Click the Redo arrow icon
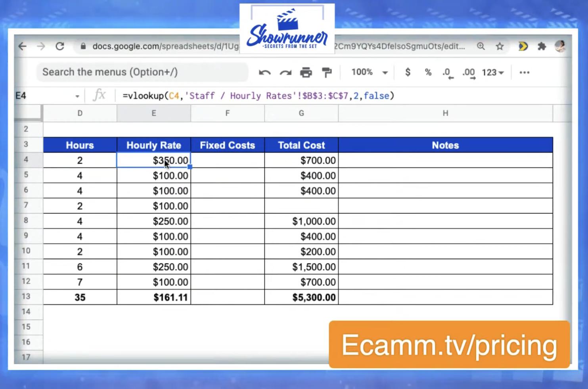 click(x=285, y=72)
